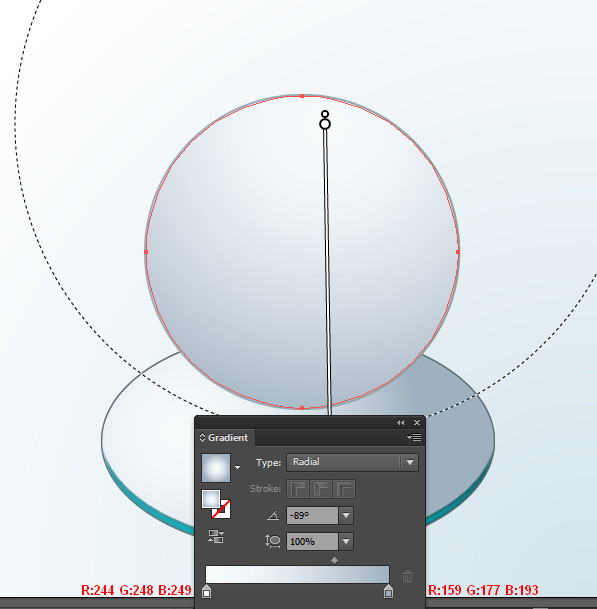Viewport: 597px width, 609px height.
Task: Click the delete stop trash icon
Action: (x=407, y=576)
